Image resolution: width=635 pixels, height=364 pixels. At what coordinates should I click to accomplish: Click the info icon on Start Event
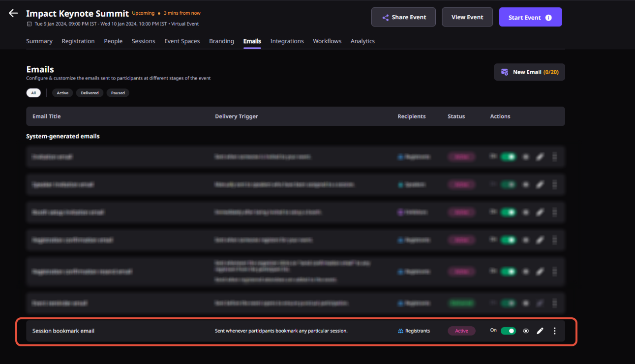point(548,18)
